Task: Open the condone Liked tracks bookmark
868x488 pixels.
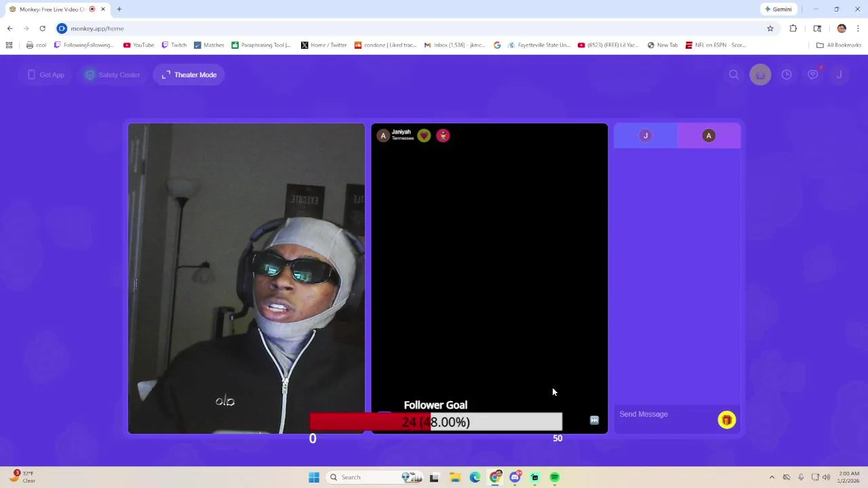Action: click(x=385, y=45)
